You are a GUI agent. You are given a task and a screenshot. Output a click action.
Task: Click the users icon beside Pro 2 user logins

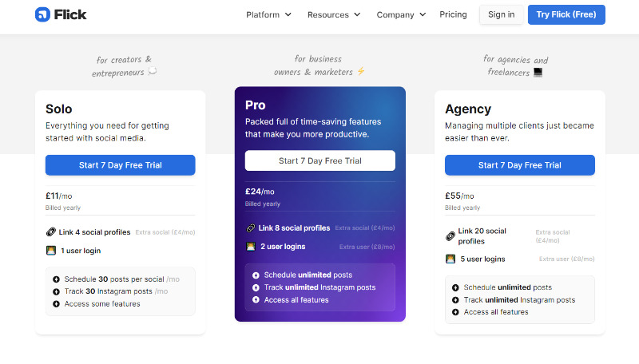(x=251, y=247)
